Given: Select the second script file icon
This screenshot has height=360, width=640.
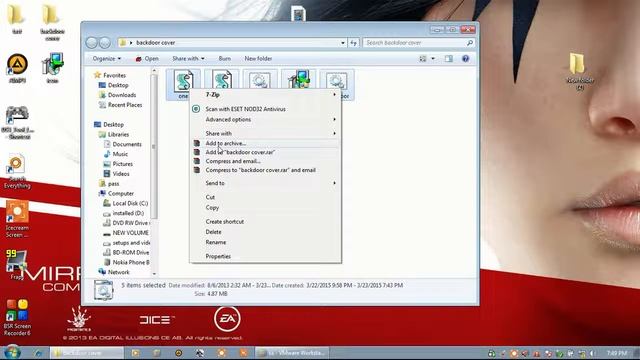Looking at the screenshot, I should click(222, 80).
